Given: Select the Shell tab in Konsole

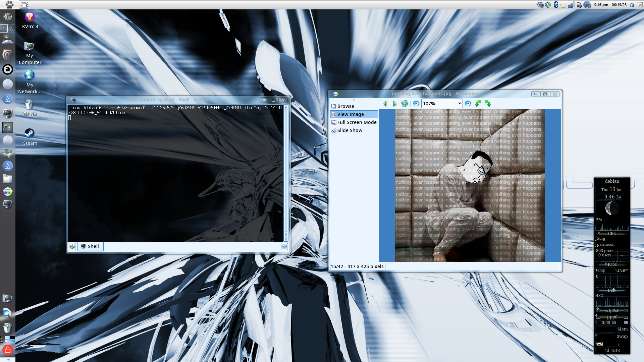Looking at the screenshot, I should pos(90,246).
